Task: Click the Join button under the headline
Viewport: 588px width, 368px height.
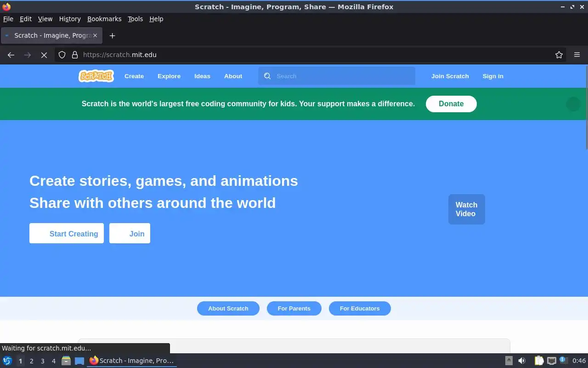Action: 130,233
